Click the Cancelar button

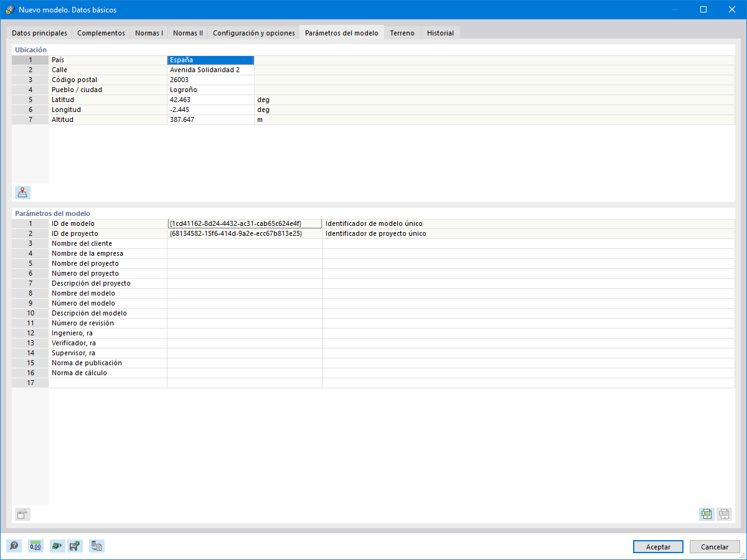(715, 546)
